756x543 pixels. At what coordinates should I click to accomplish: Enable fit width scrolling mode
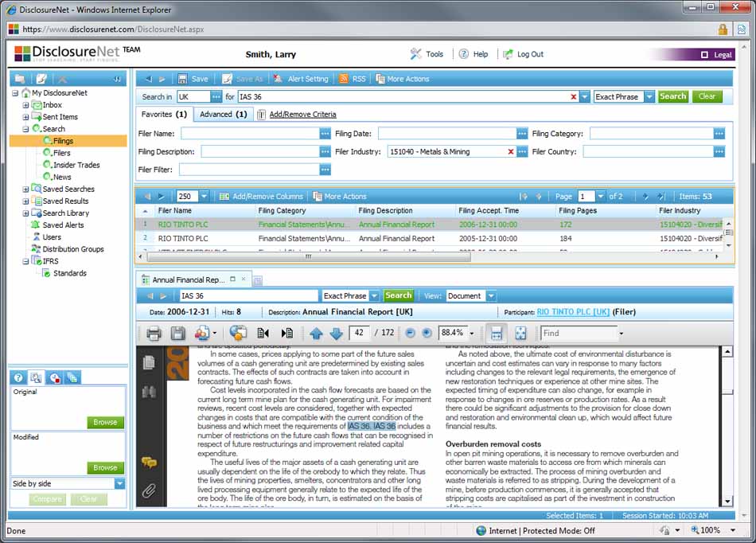[497, 334]
